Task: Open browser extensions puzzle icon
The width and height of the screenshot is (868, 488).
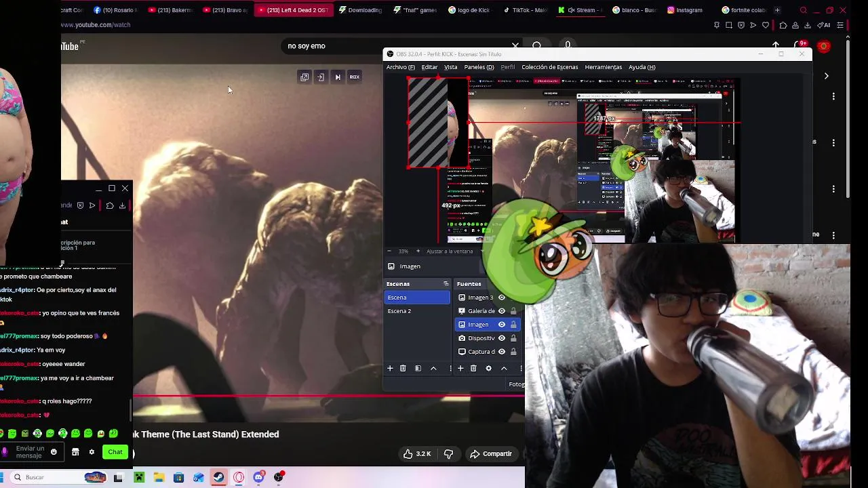Action: point(783,25)
